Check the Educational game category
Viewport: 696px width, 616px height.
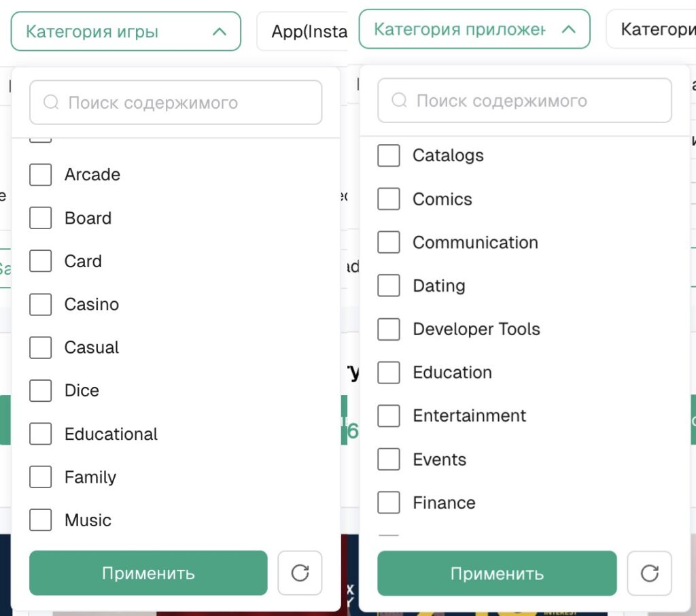point(40,434)
